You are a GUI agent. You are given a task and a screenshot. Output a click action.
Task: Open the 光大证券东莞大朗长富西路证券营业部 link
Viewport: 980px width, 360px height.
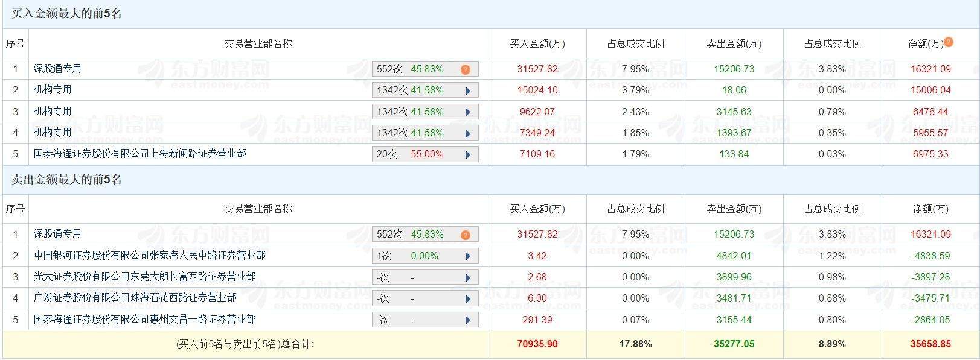[144, 277]
